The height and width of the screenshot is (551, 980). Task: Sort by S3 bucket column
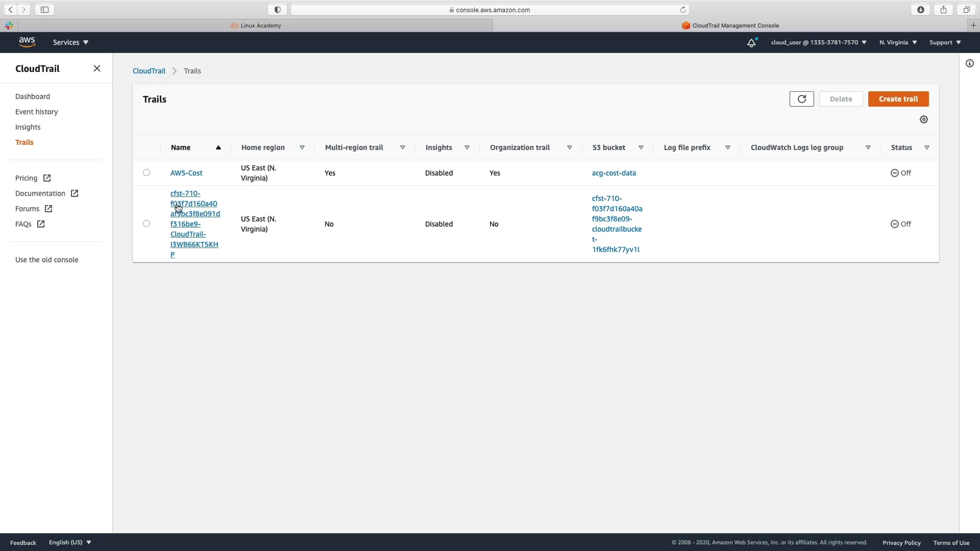641,147
